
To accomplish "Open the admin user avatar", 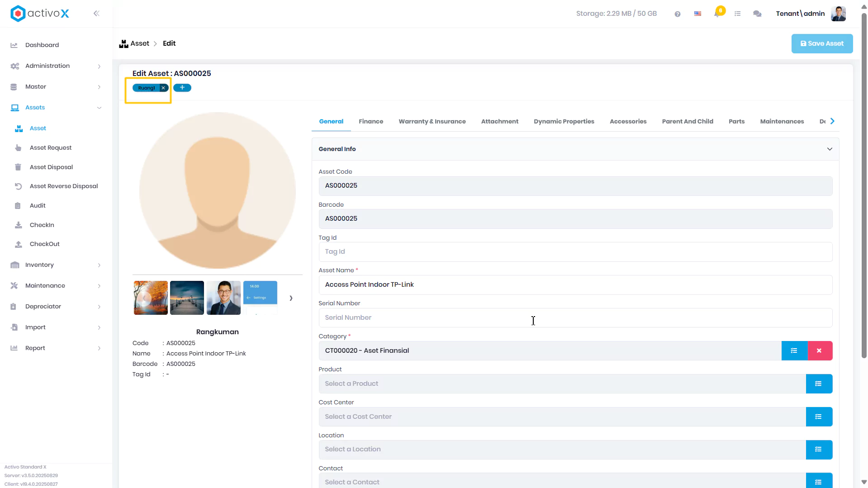I will [838, 14].
